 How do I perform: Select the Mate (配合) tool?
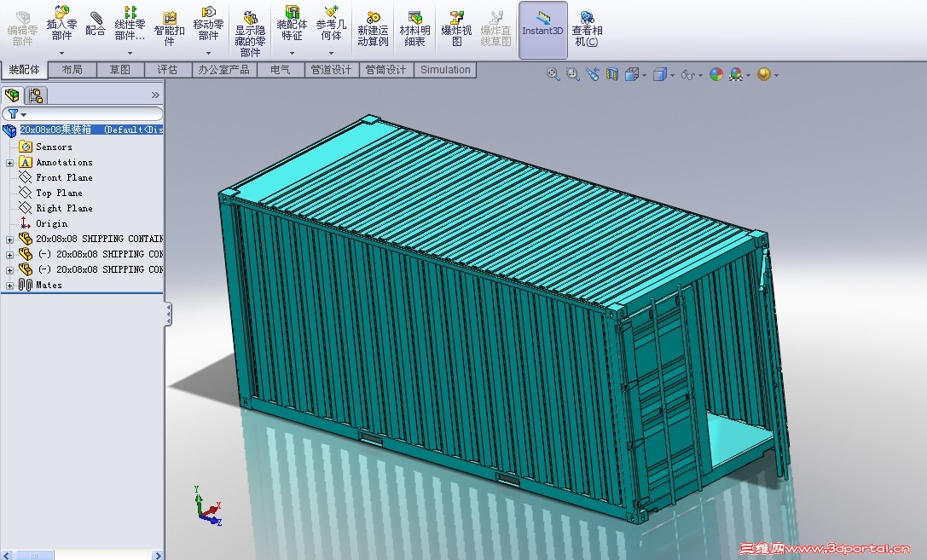pyautogui.click(x=96, y=24)
